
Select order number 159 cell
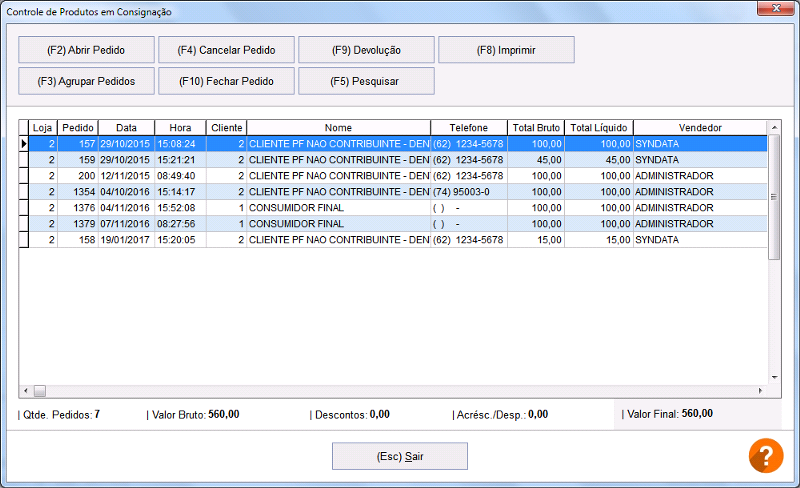(x=78, y=160)
